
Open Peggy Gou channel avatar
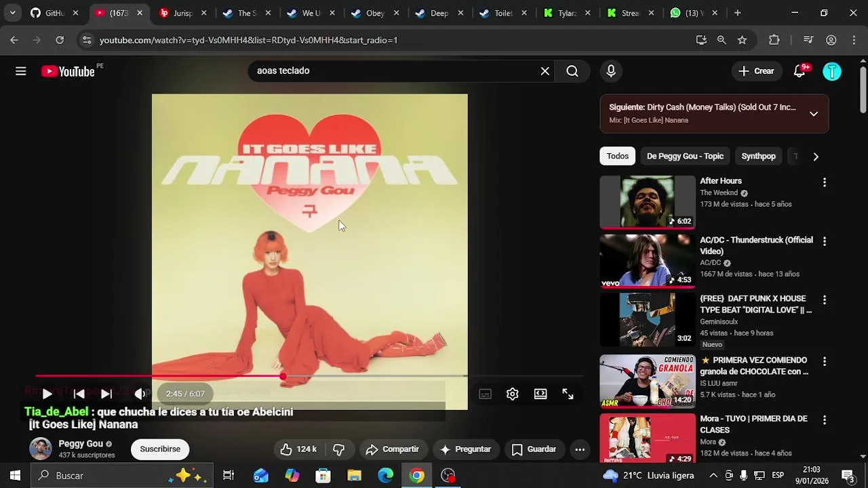point(41,449)
